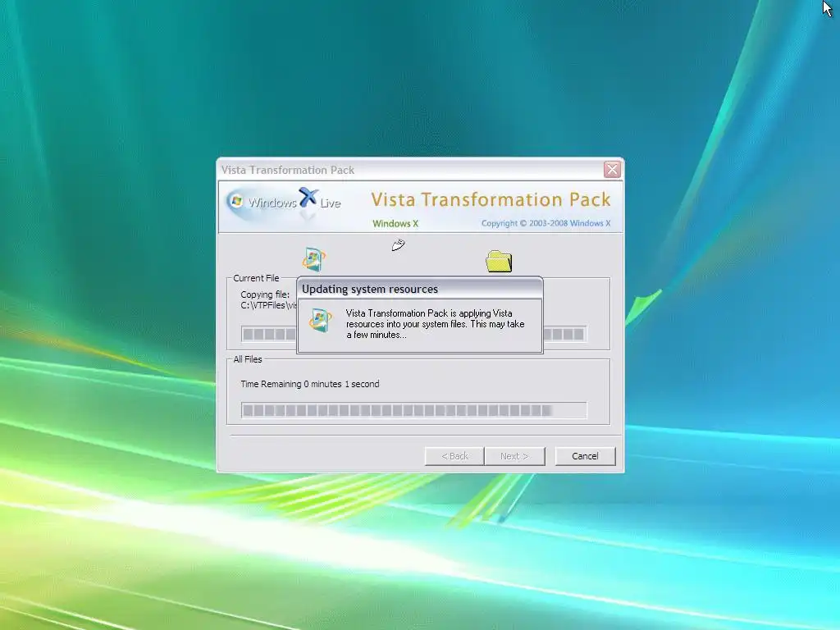Viewport: 840px width, 630px height.
Task: Click the disabled Back button
Action: pos(454,456)
